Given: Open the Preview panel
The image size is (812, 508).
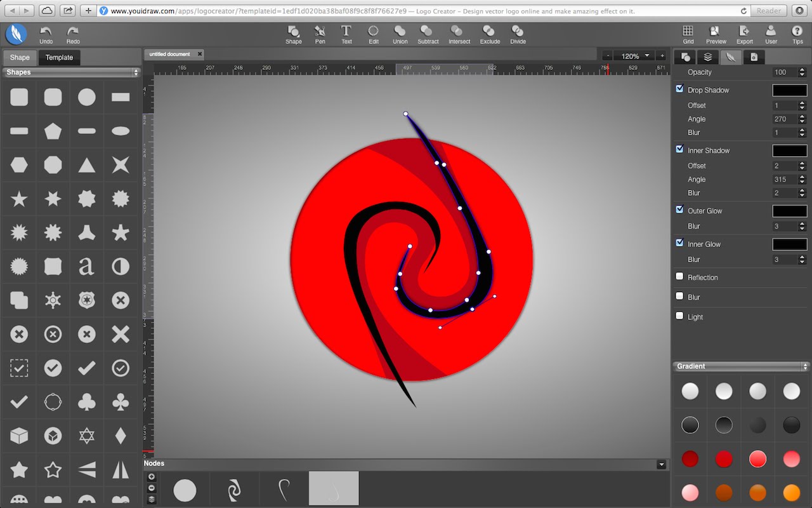Looking at the screenshot, I should click(716, 33).
